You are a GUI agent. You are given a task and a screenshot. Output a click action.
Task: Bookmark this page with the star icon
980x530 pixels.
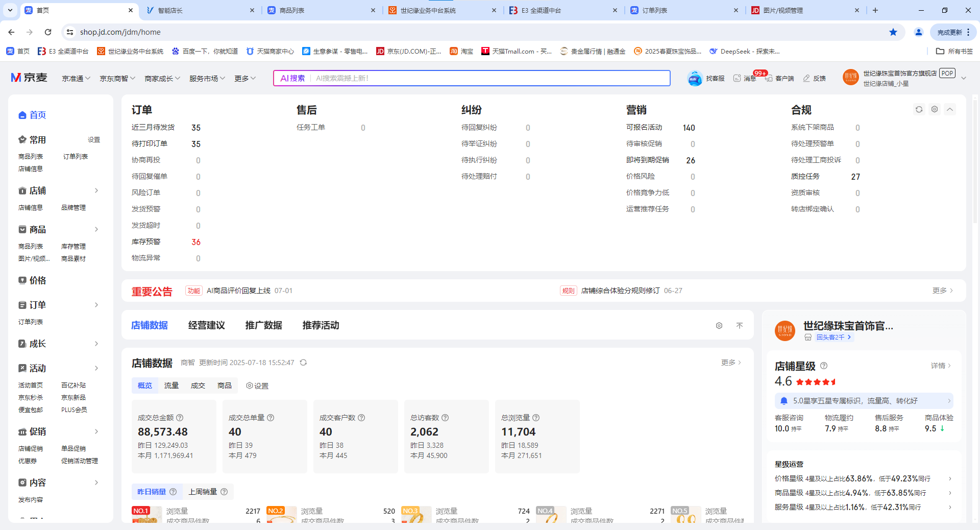(x=893, y=32)
